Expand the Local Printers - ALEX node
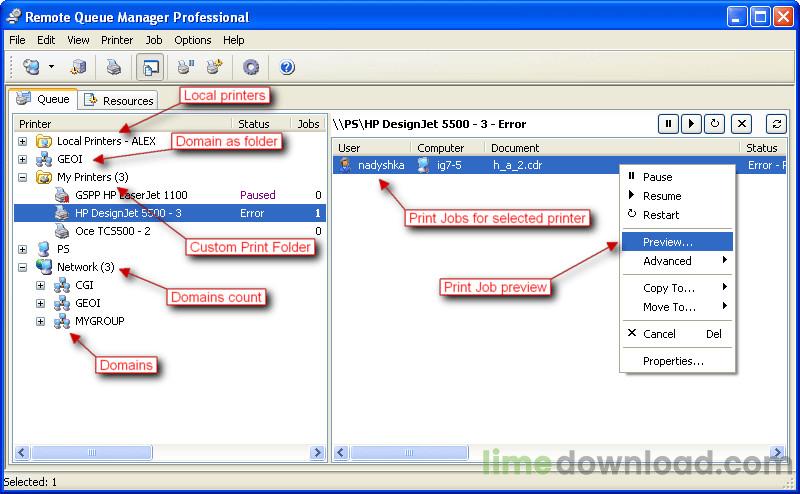Viewport: 800px width, 494px height. point(22,141)
